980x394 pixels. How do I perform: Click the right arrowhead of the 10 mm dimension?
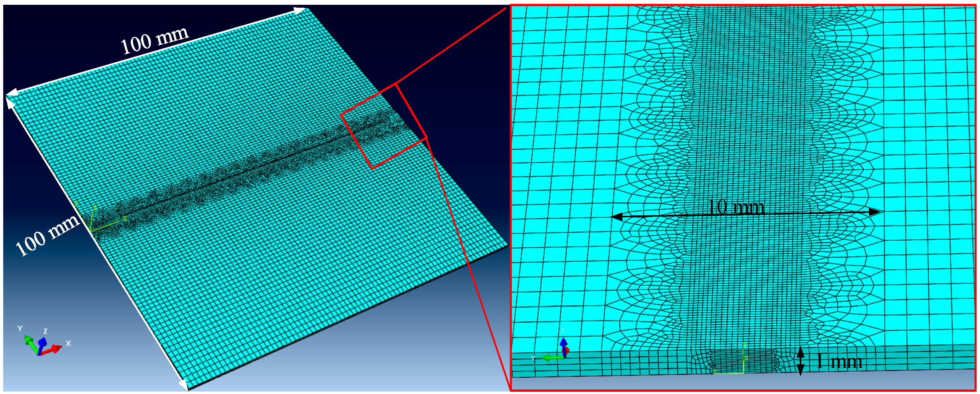pos(876,212)
